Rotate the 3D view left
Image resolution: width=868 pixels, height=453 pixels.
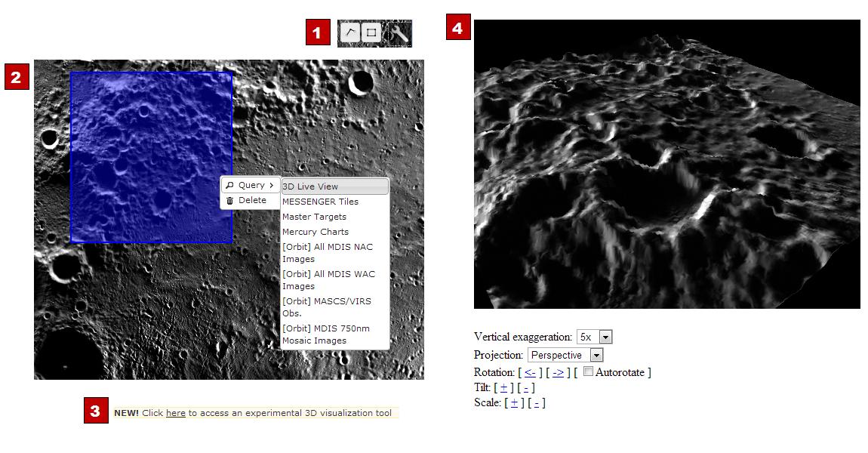click(x=530, y=372)
